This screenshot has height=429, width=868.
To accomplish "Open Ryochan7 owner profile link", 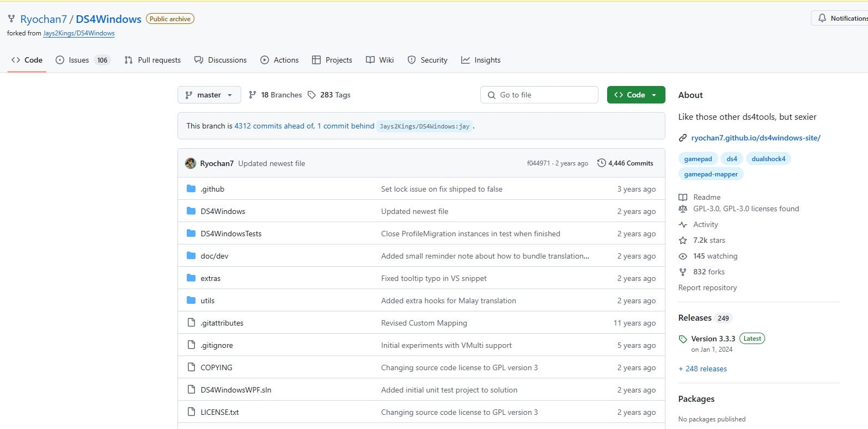I will point(44,19).
